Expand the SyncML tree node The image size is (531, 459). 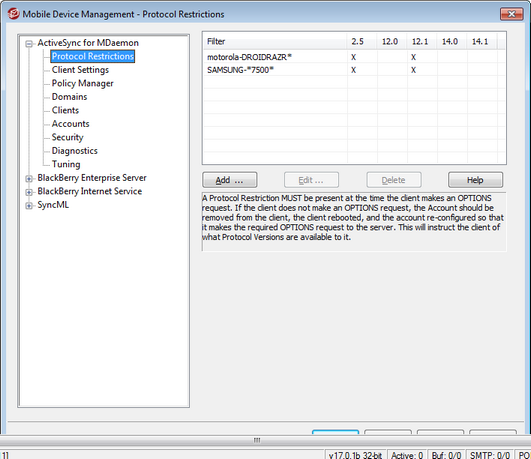pyautogui.click(x=29, y=206)
